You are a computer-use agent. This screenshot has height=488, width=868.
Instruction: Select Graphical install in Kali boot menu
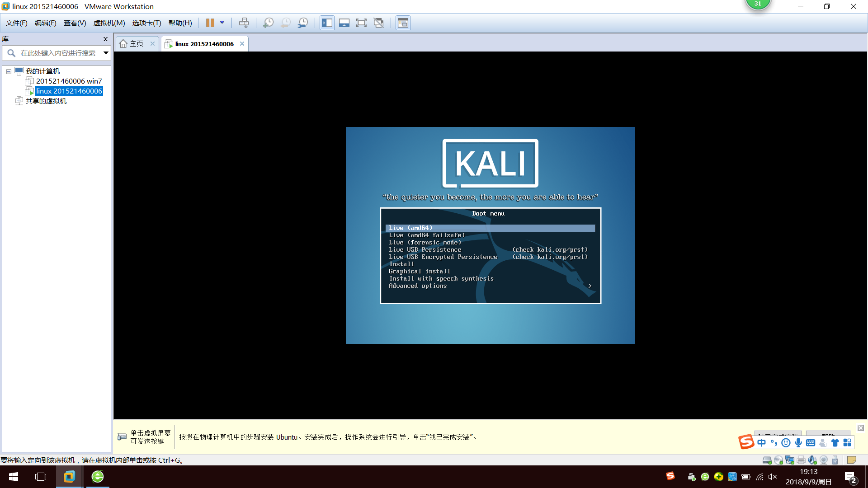click(419, 271)
